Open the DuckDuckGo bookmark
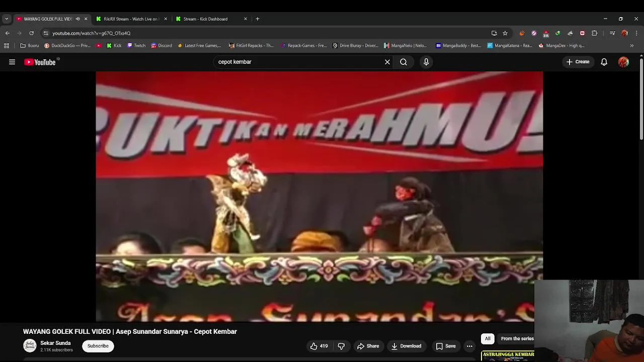The width and height of the screenshot is (644, 362). 67,45
